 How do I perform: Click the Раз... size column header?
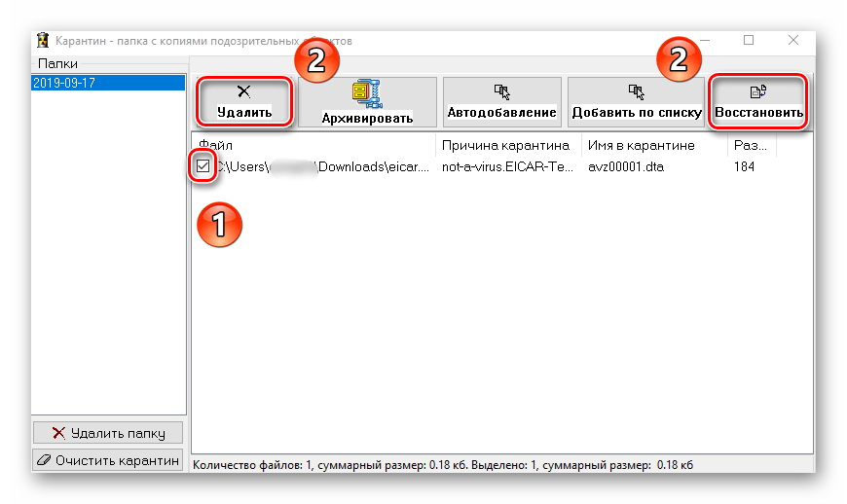(750, 146)
